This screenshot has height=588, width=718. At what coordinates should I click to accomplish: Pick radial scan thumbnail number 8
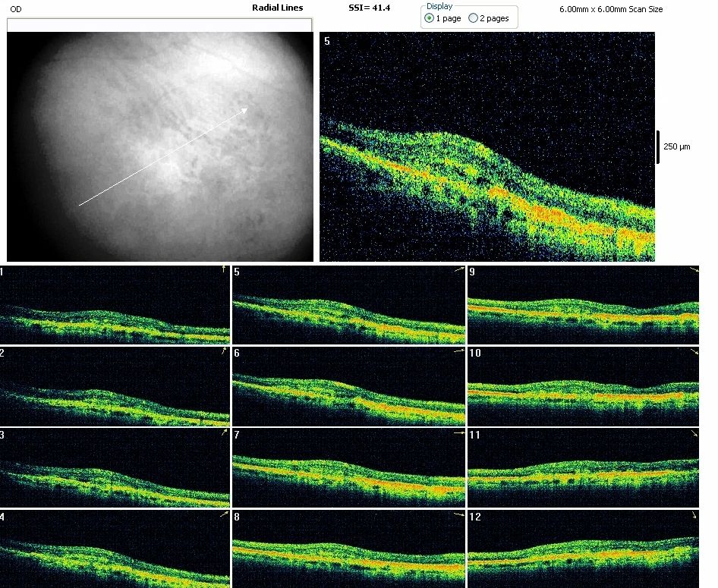(348, 549)
